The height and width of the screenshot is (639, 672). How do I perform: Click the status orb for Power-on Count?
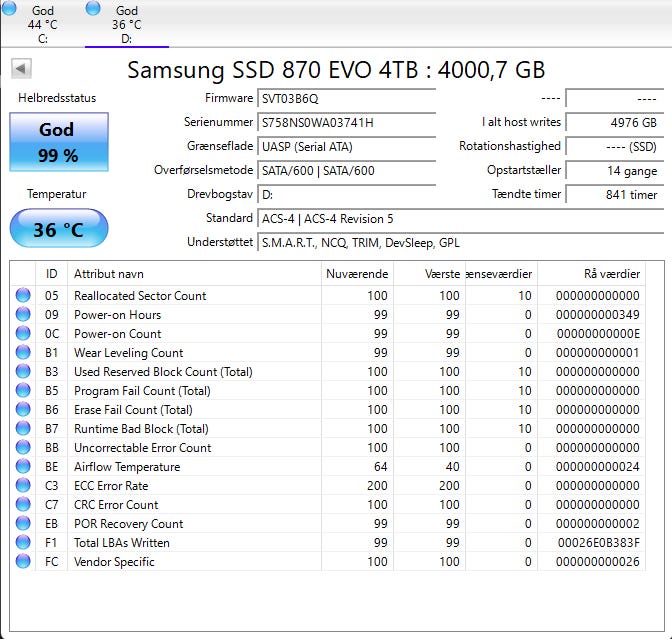click(x=23, y=333)
